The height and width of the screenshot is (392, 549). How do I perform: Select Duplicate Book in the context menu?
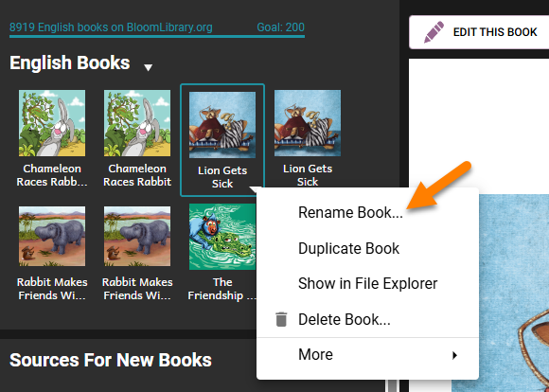[348, 249]
